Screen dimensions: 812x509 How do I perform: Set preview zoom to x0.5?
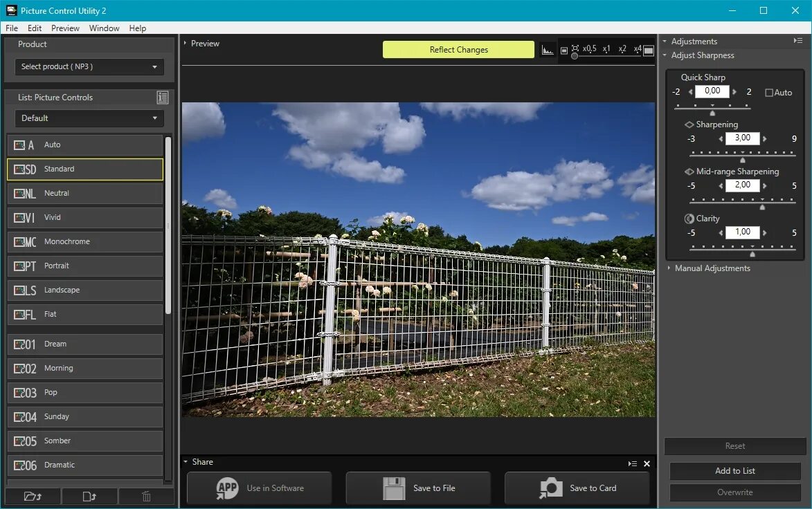589,48
